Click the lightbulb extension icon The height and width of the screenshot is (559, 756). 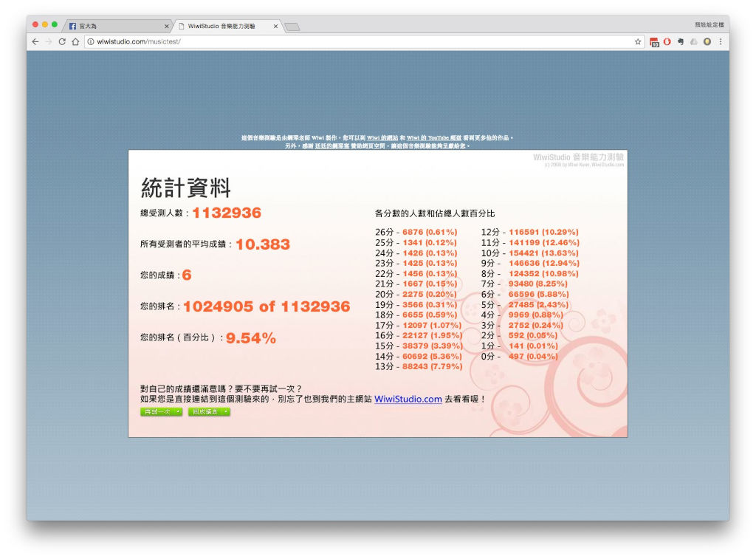click(707, 42)
